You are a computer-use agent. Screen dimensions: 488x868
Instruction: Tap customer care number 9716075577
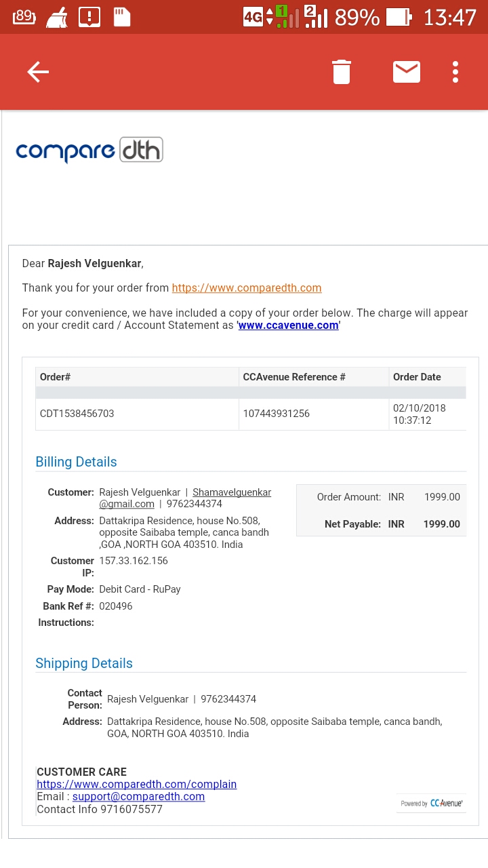click(131, 809)
